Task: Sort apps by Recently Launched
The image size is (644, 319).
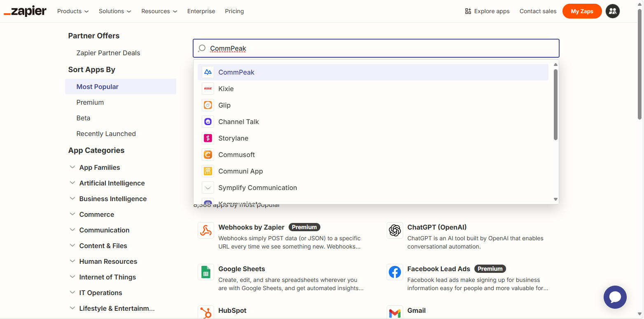Action: (x=106, y=134)
